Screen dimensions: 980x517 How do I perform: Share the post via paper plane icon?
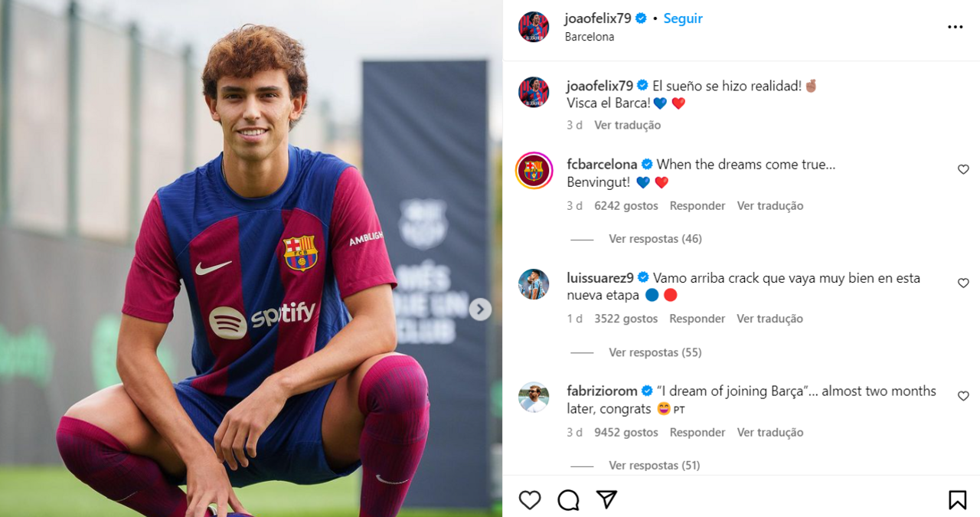[607, 499]
